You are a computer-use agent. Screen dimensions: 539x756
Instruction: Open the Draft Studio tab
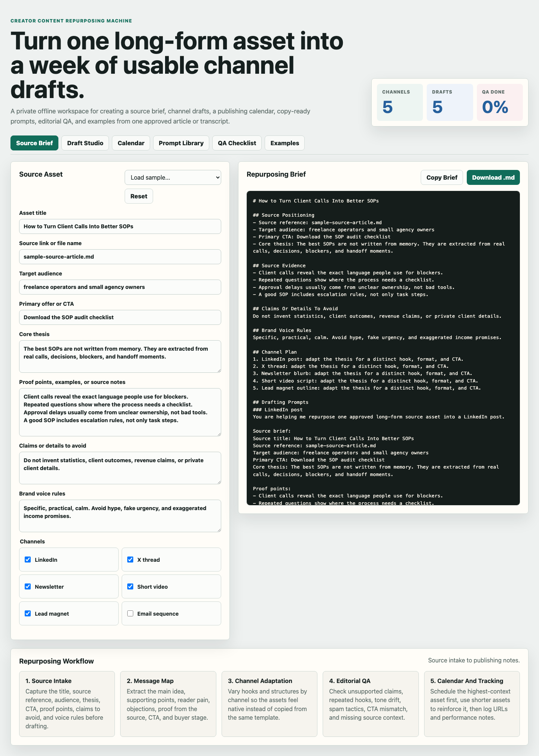click(x=85, y=143)
